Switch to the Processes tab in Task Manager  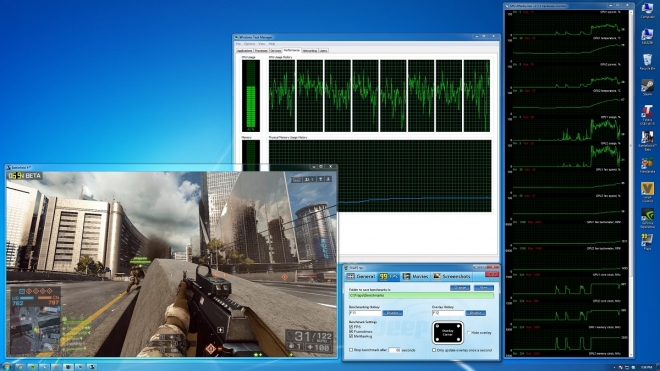(x=261, y=51)
